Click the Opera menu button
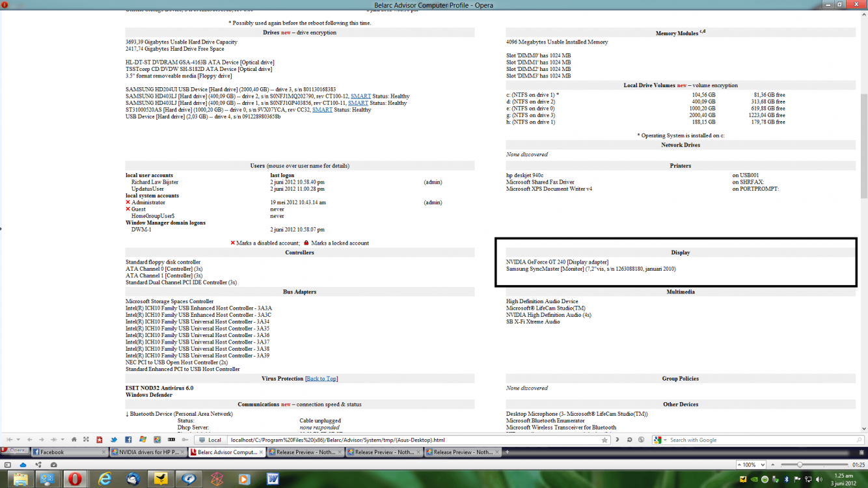This screenshot has height=488, width=868. pyautogui.click(x=15, y=450)
